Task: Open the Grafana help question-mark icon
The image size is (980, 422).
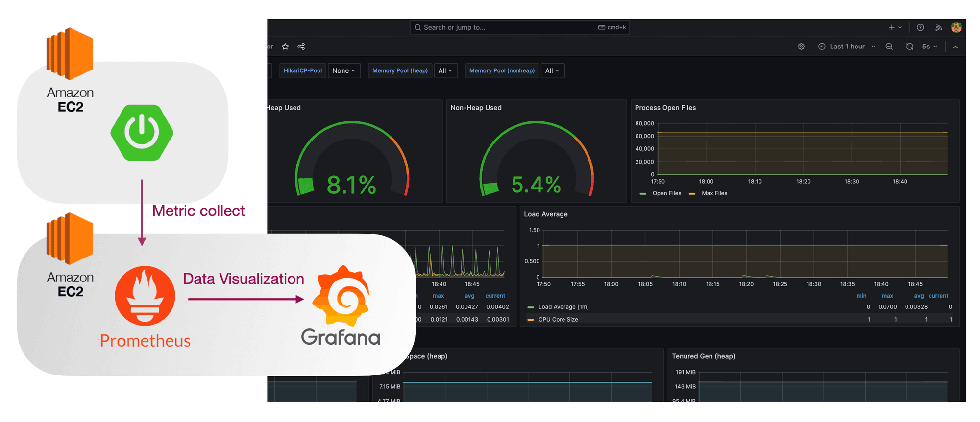Action: (920, 27)
